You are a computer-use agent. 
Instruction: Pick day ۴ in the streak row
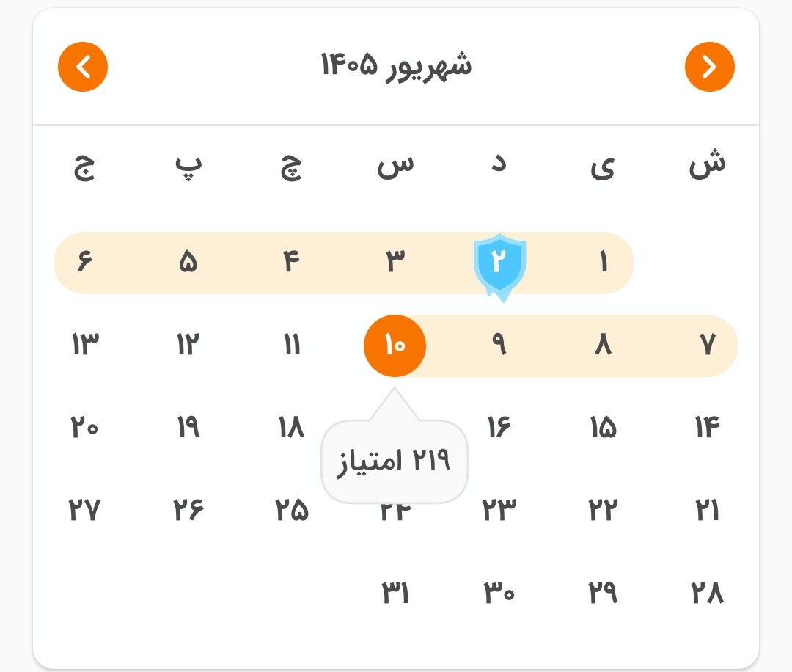point(292,262)
